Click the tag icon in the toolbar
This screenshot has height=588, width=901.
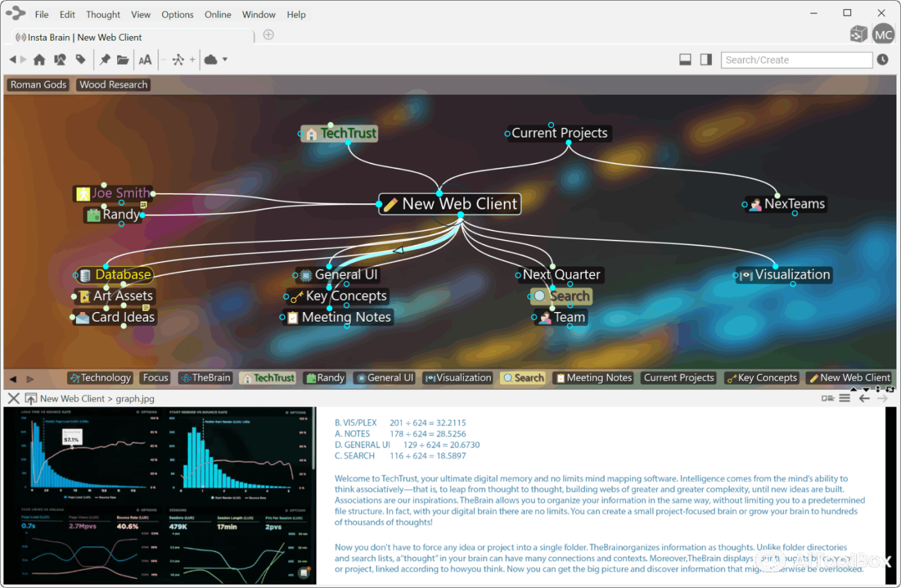pos(80,60)
